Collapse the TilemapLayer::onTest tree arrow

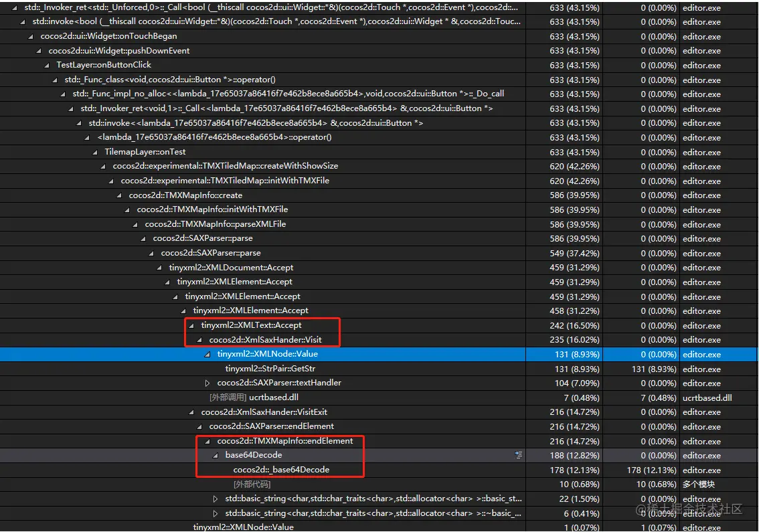pyautogui.click(x=95, y=152)
